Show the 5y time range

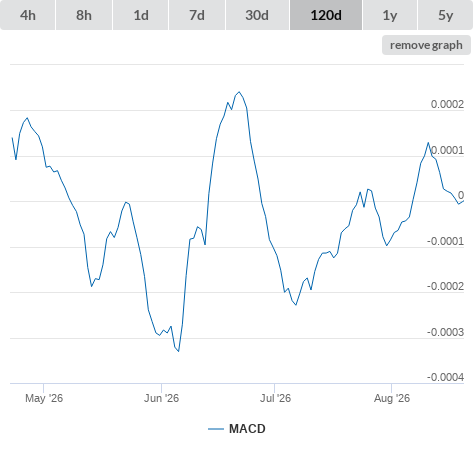[x=445, y=15]
